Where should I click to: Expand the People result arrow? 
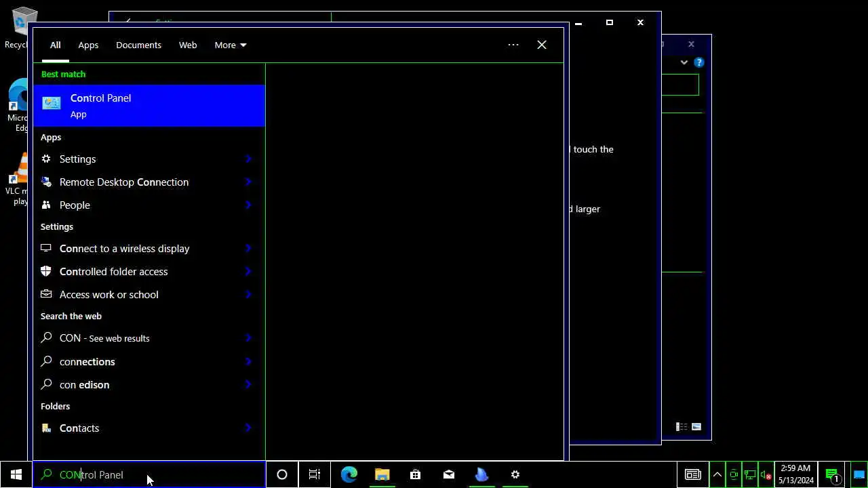(x=249, y=205)
